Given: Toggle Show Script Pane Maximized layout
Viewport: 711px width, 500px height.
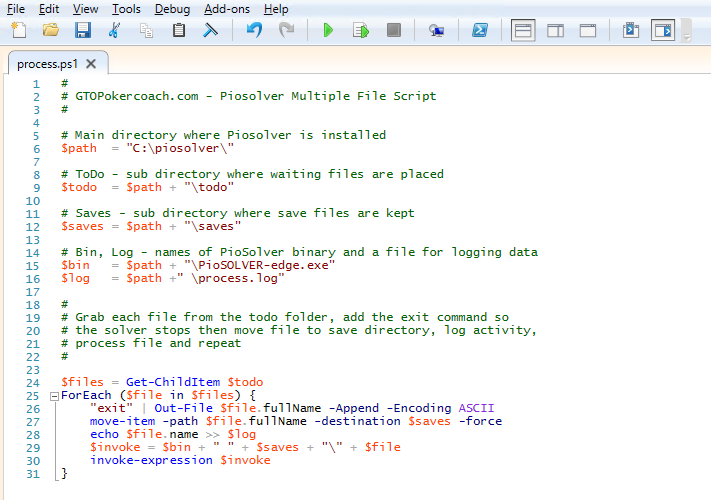Looking at the screenshot, I should pos(588,31).
